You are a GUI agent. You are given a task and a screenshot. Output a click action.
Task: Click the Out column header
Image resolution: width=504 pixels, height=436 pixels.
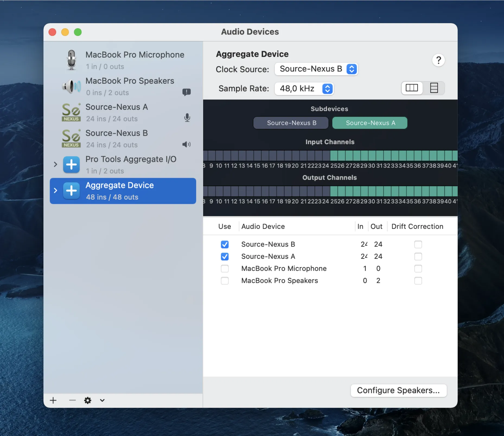(377, 226)
